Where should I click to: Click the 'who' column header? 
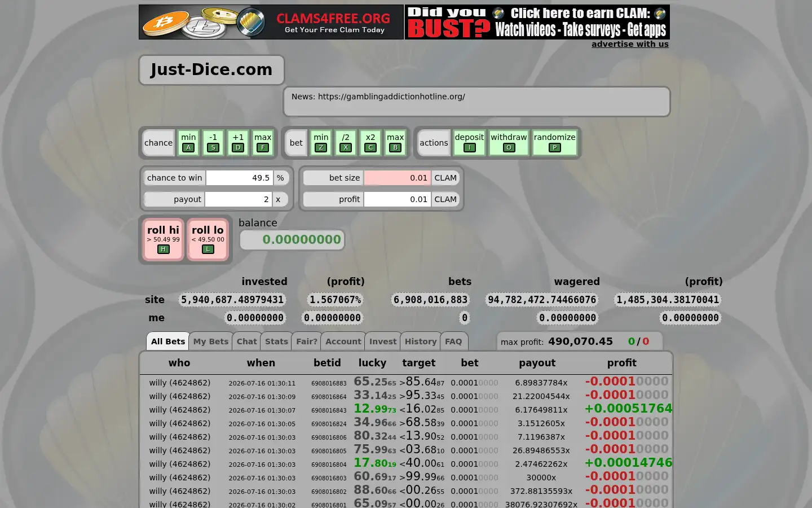point(179,363)
